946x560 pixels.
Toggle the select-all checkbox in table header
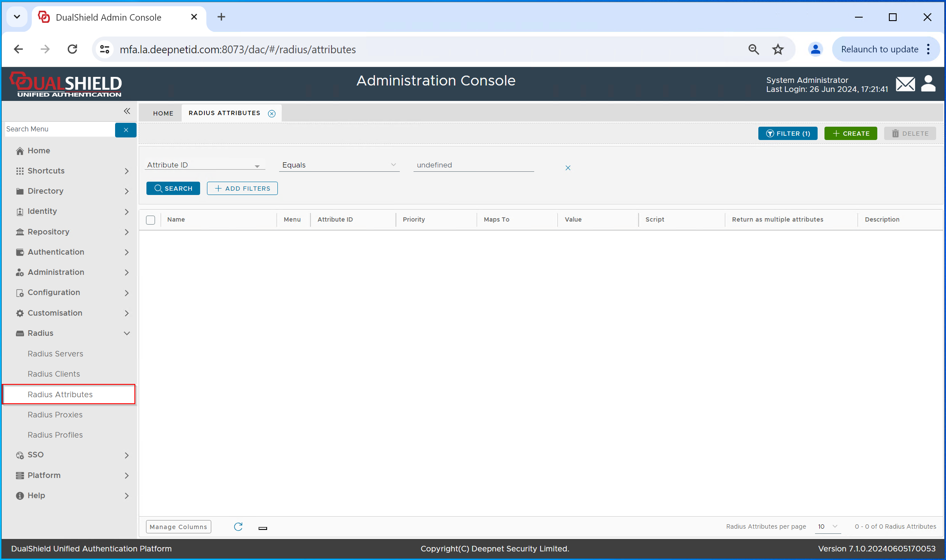(x=150, y=220)
